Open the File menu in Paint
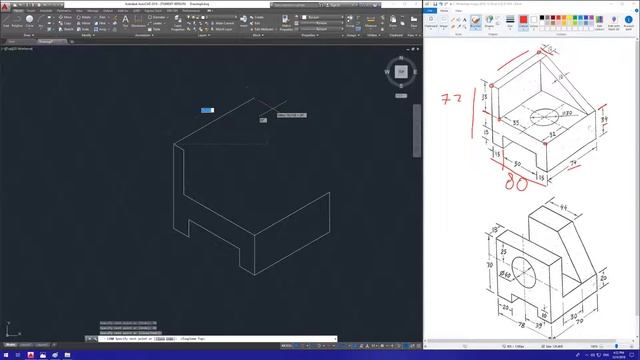This screenshot has width=640, height=360. pyautogui.click(x=430, y=11)
